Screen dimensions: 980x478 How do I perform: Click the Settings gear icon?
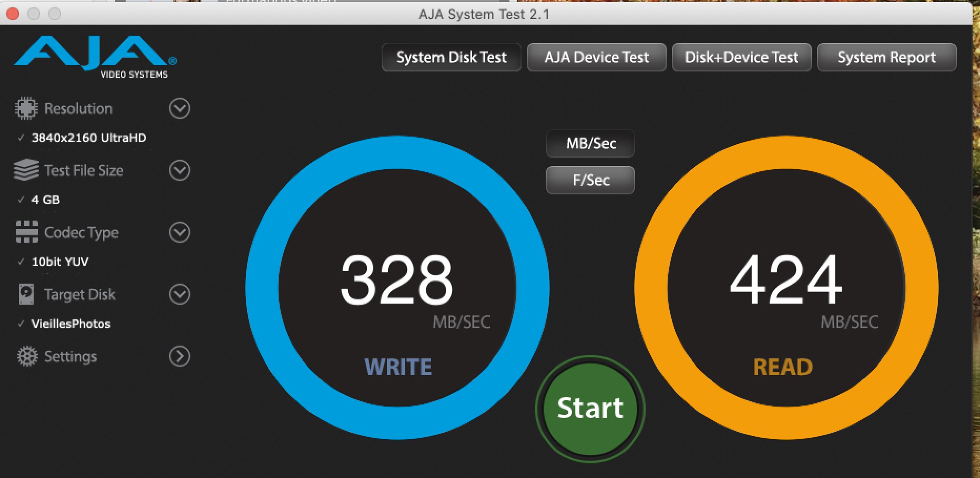coord(27,356)
